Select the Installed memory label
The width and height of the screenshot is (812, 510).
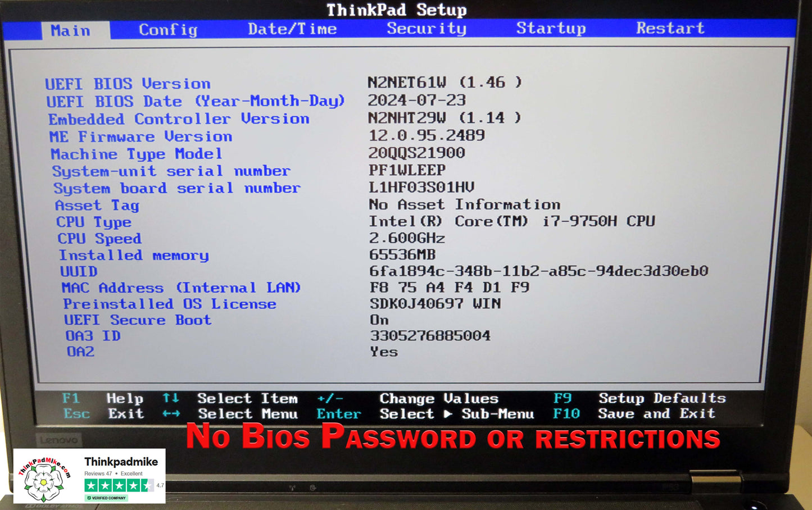pos(134,256)
